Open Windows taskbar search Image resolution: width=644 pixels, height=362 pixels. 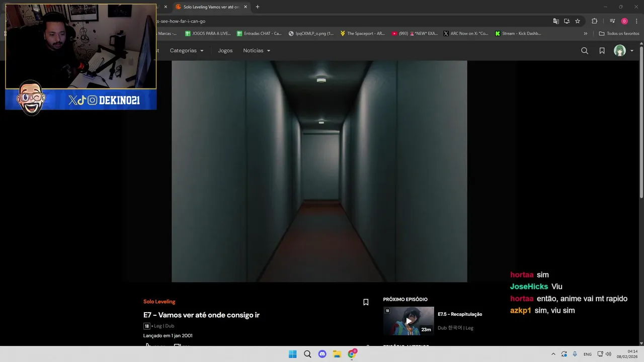307,354
